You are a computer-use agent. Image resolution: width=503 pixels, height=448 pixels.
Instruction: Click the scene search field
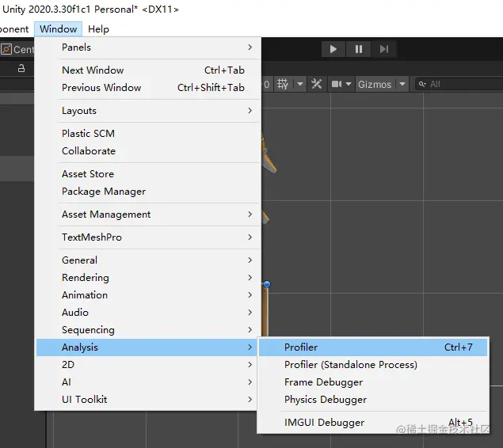pos(459,84)
